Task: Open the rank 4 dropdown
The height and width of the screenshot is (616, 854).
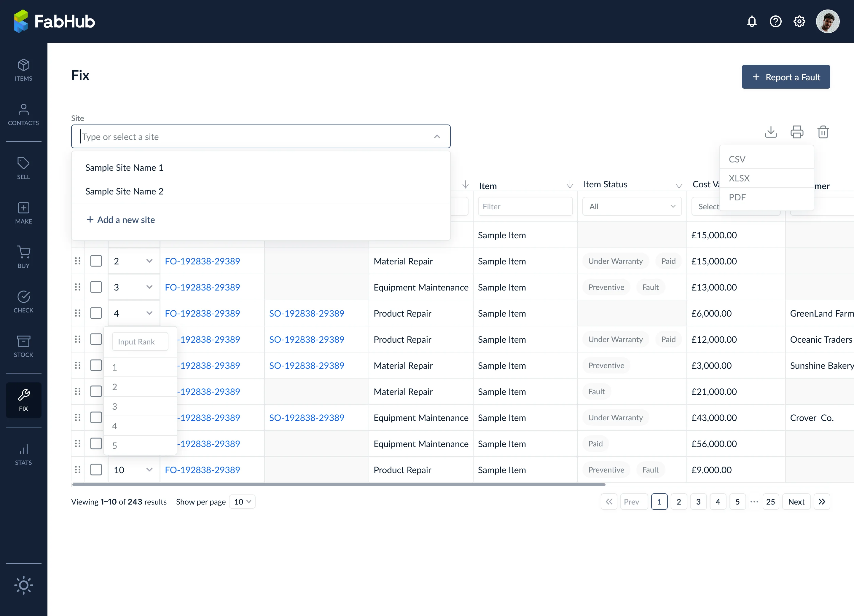Action: pyautogui.click(x=134, y=313)
